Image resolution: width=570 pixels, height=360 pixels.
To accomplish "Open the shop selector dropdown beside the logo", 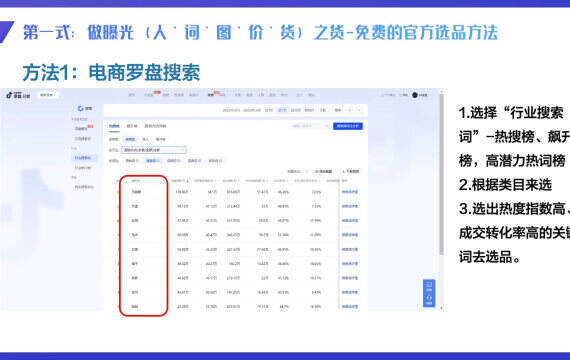I will tap(47, 95).
